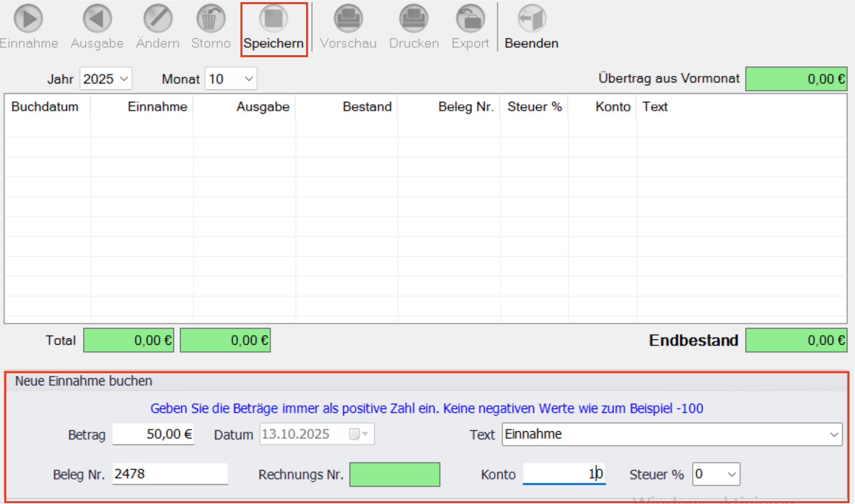Screen dimensions: 855x504
Task: Open the Jahr 2025 dropdown
Action: click(106, 79)
